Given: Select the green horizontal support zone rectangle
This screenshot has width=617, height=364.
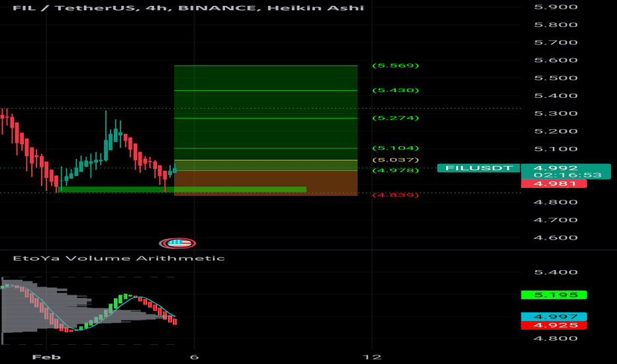Looking at the screenshot, I should point(182,190).
